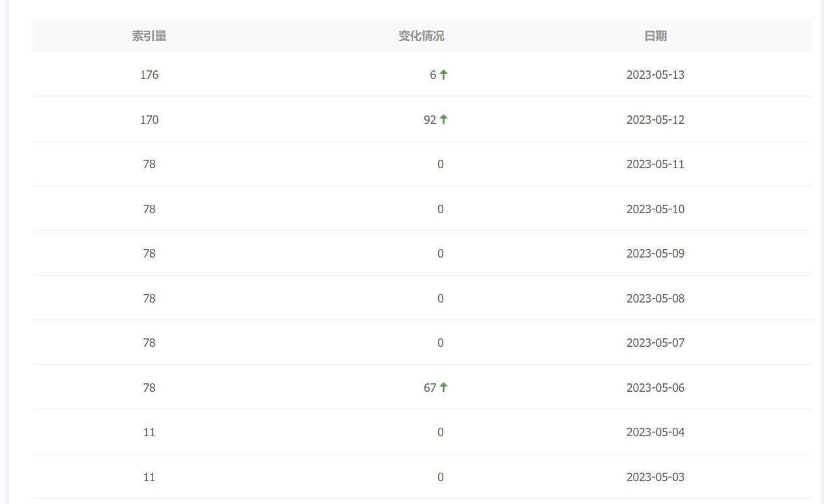The image size is (824, 504).
Task: Click the 变化情况 column header
Action: tap(420, 36)
